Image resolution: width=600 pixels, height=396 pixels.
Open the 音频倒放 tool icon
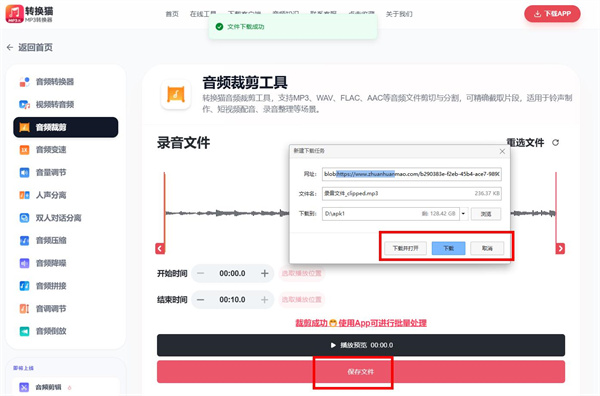pyautogui.click(x=24, y=331)
